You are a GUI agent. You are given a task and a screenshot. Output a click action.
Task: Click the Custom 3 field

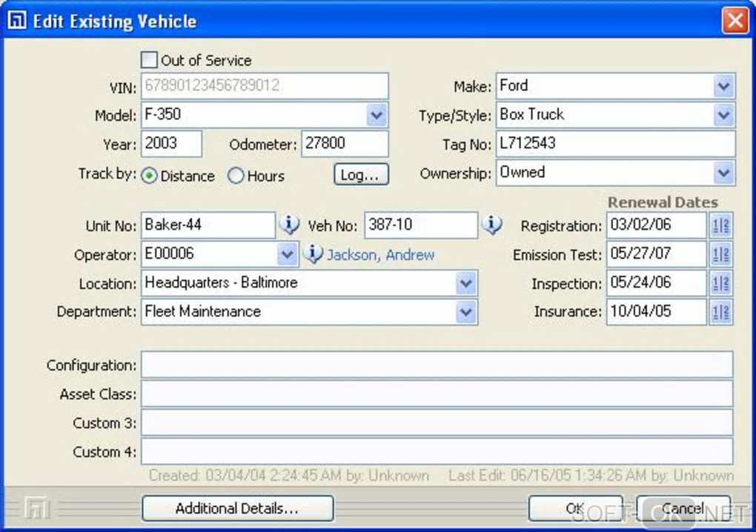pyautogui.click(x=437, y=422)
